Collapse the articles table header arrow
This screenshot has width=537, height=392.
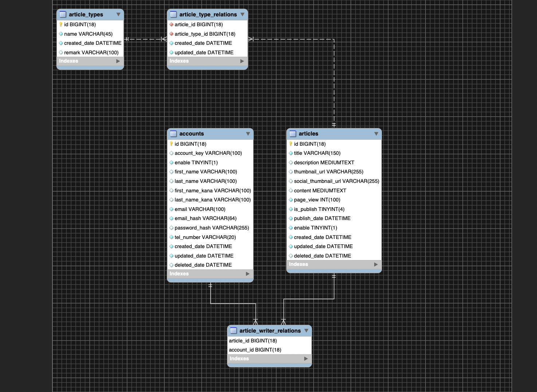tap(376, 134)
